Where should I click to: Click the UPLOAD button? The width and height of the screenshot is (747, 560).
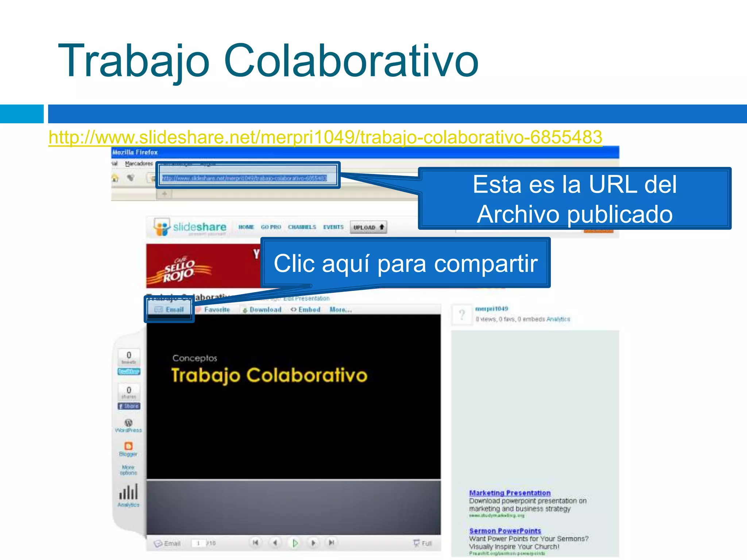(x=368, y=227)
